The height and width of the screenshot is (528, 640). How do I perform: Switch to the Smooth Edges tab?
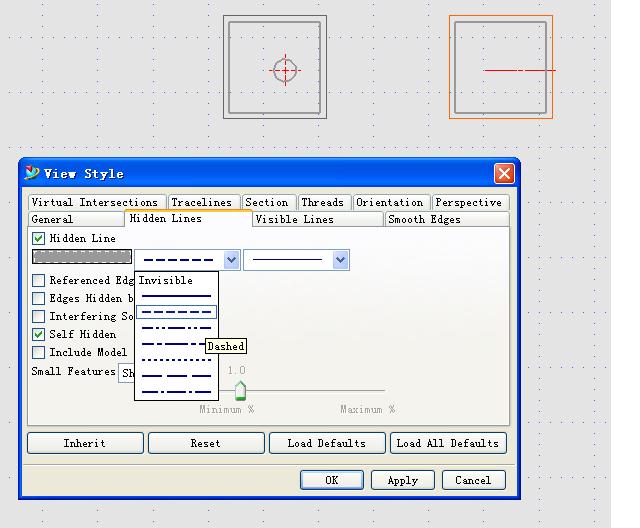pyautogui.click(x=447, y=220)
